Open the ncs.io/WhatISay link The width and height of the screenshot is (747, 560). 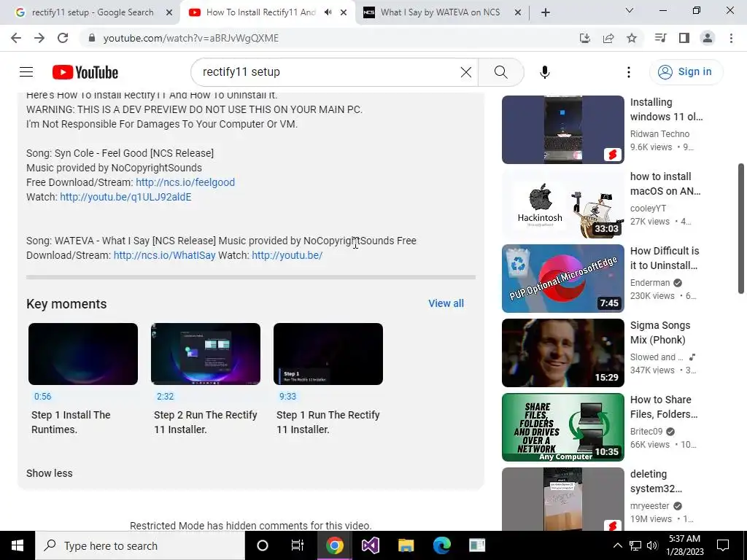click(x=164, y=255)
